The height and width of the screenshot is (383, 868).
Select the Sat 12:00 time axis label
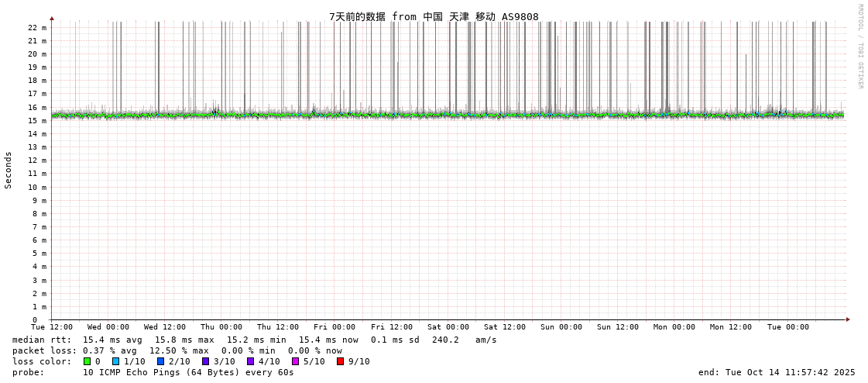tap(505, 327)
